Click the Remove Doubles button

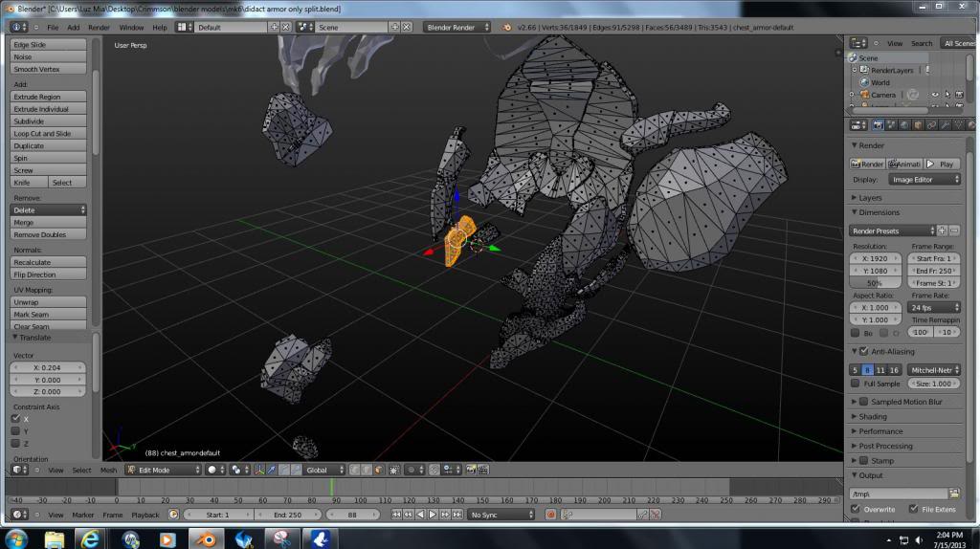(49, 234)
